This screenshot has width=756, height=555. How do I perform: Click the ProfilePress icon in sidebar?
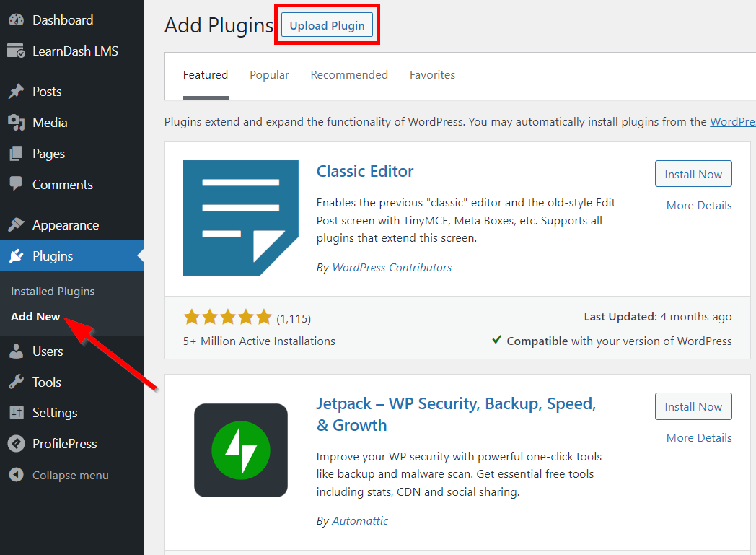[16, 444]
